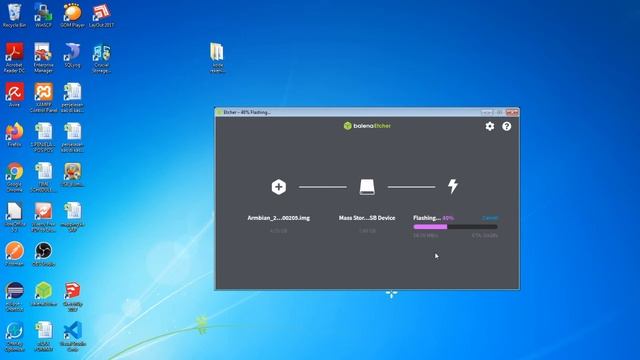Select the Firefox desktop shortcut
The width and height of the screenshot is (640, 360).
pyautogui.click(x=14, y=134)
